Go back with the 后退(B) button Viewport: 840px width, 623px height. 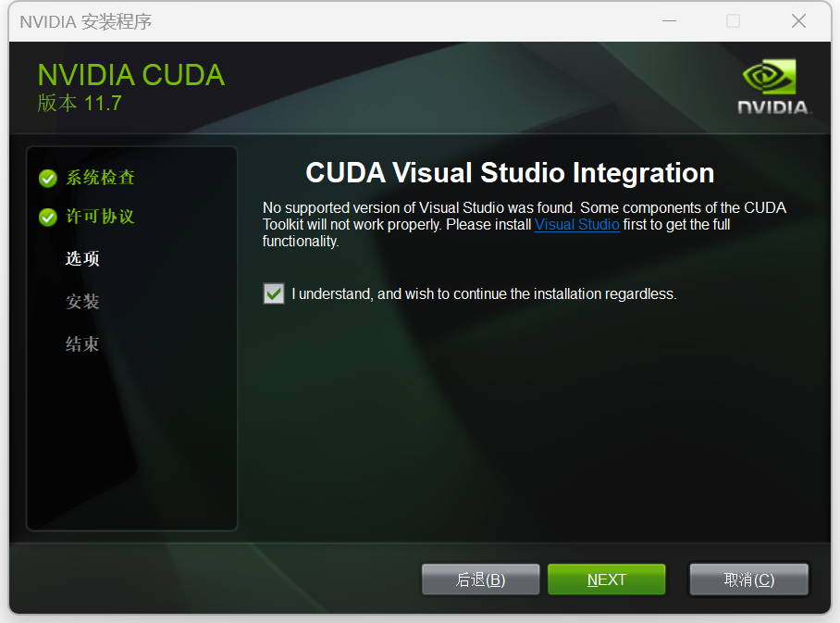(480, 579)
